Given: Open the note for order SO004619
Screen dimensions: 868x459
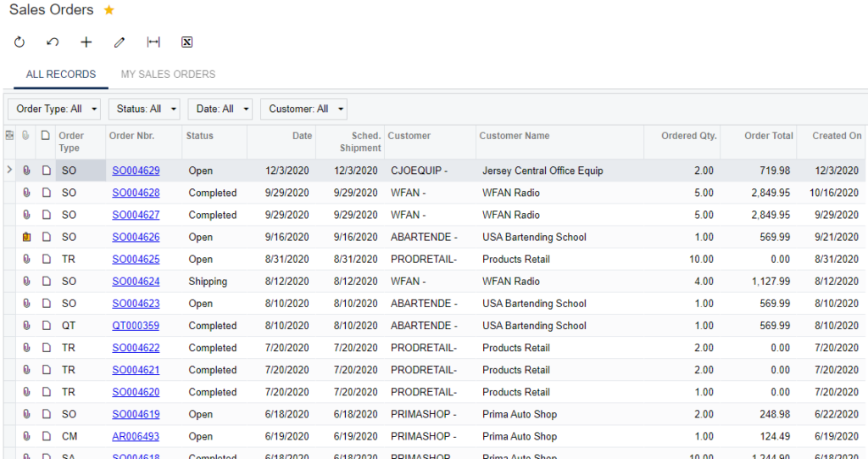Looking at the screenshot, I should pos(47,415).
